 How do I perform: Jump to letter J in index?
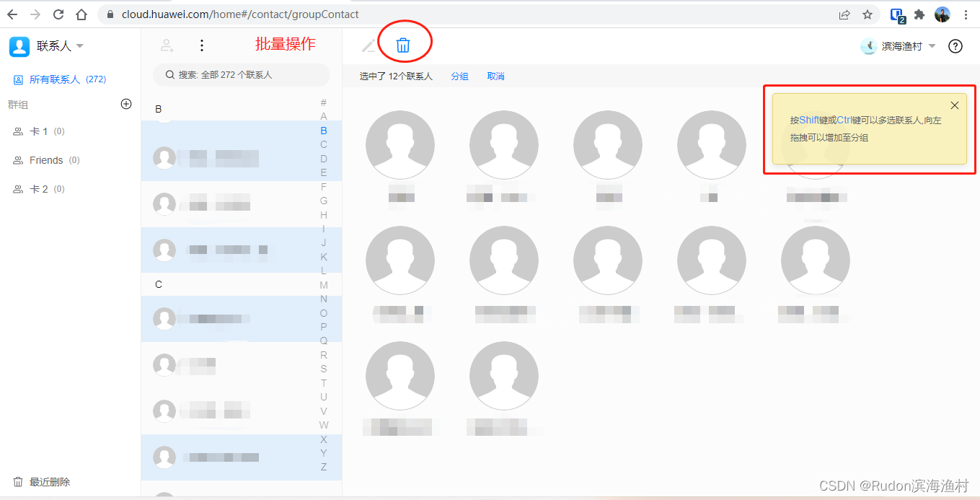324,242
